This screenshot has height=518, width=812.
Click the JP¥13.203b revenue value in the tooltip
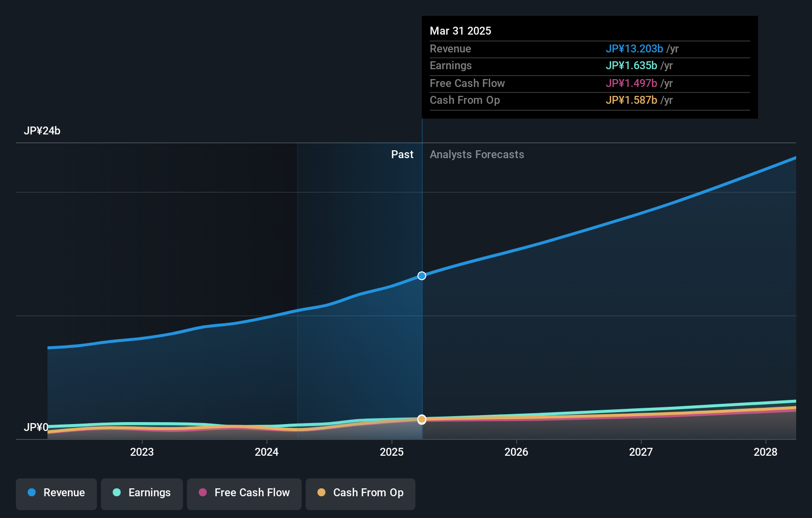(634, 49)
